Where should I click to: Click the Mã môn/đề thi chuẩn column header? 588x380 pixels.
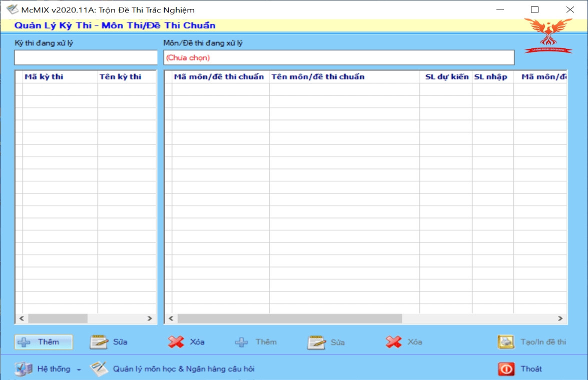click(219, 76)
